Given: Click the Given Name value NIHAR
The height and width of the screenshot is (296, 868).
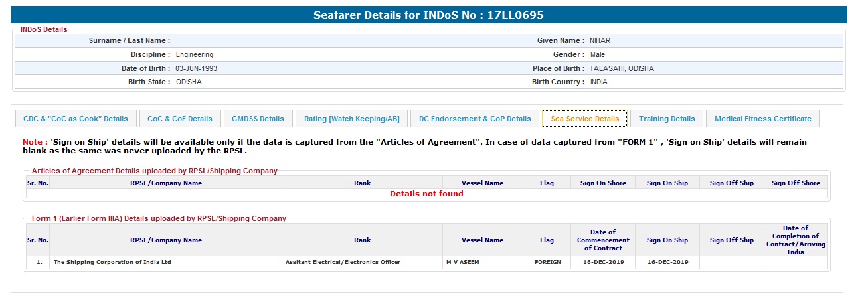Looking at the screenshot, I should pyautogui.click(x=600, y=40).
